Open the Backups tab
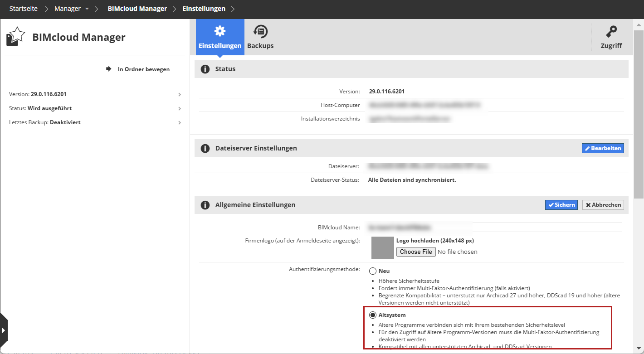Viewport: 644px width, 354px height. click(x=260, y=37)
